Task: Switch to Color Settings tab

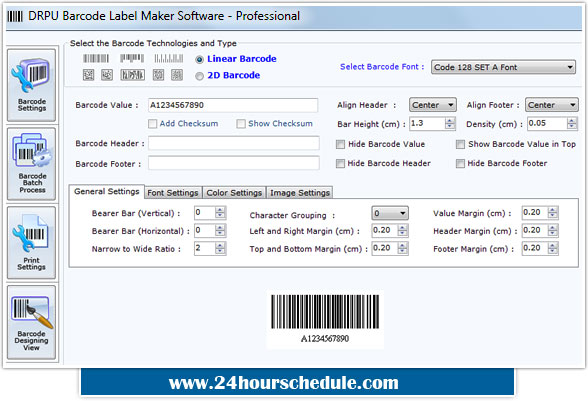Action: pos(234,193)
